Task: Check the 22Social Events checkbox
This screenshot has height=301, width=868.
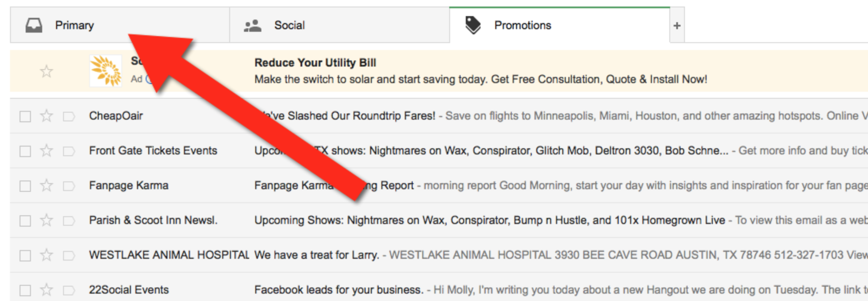Action: 24,290
